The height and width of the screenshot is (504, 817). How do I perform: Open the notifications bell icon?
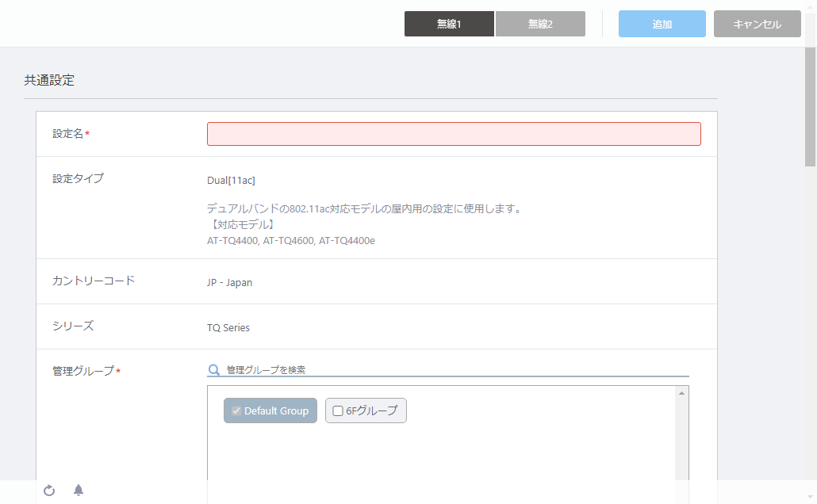click(79, 490)
